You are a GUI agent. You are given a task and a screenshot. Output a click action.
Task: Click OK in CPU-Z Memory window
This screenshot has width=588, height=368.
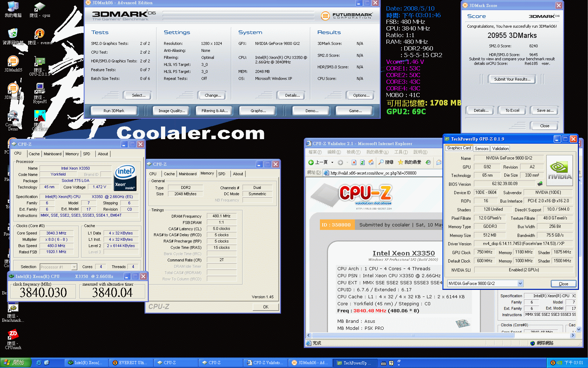coord(266,307)
